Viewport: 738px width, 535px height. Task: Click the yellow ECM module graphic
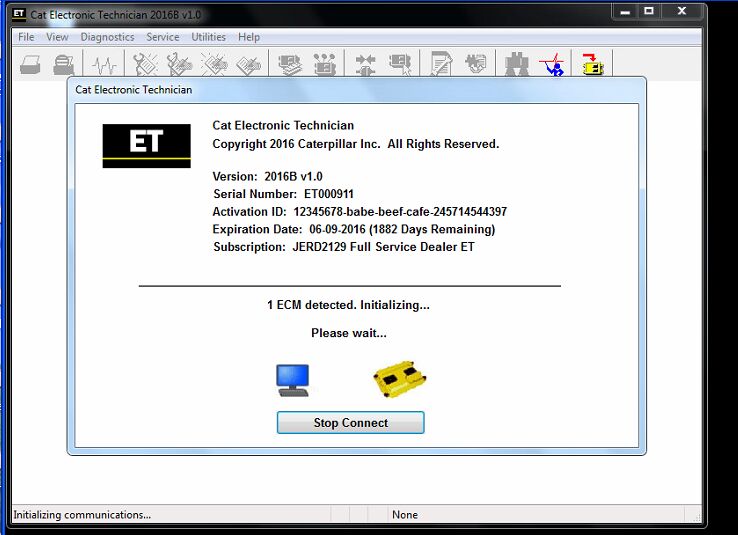[x=399, y=379]
